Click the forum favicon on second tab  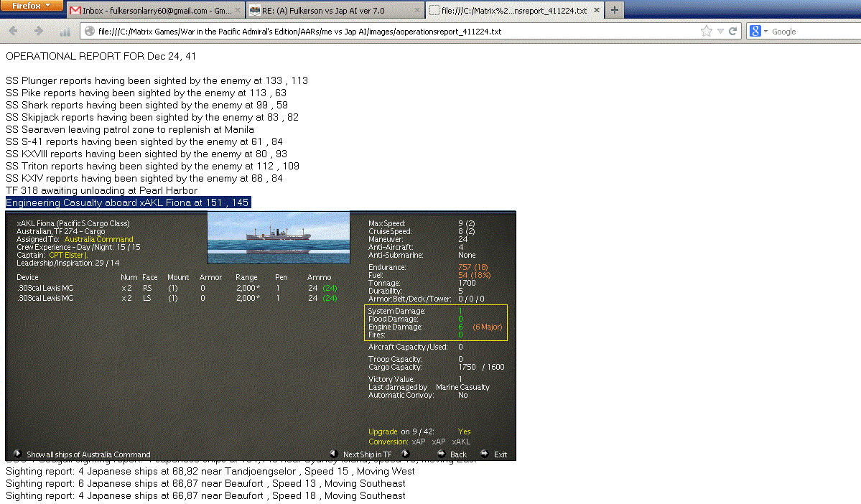click(x=255, y=11)
